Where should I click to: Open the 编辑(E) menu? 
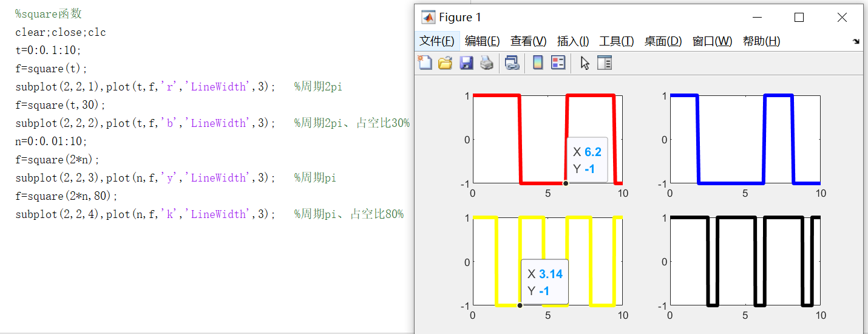coord(482,41)
